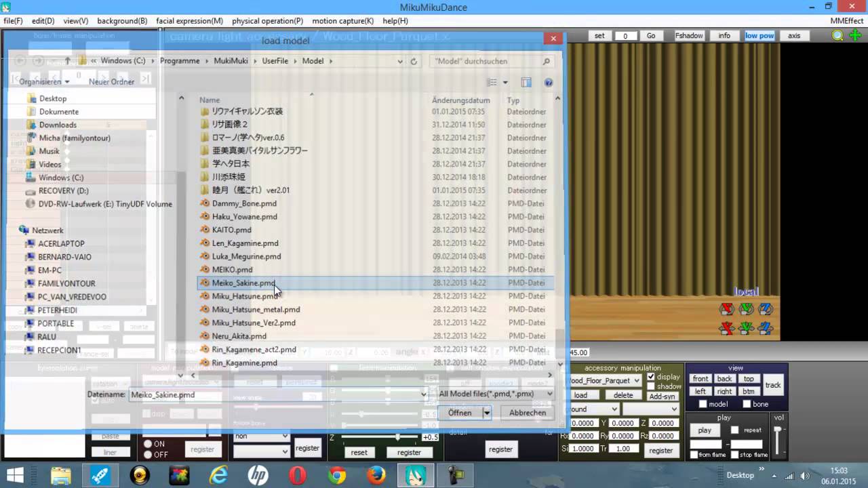Click the magnifier zoom icon in MikuMikuDance viewport

pos(837,35)
